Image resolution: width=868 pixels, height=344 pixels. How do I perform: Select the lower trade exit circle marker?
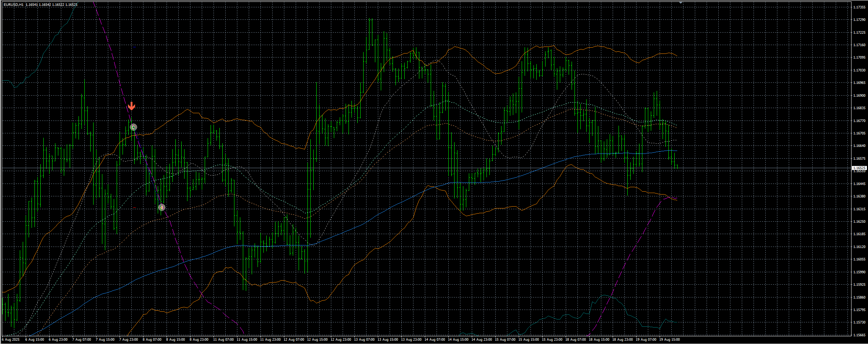coord(162,207)
